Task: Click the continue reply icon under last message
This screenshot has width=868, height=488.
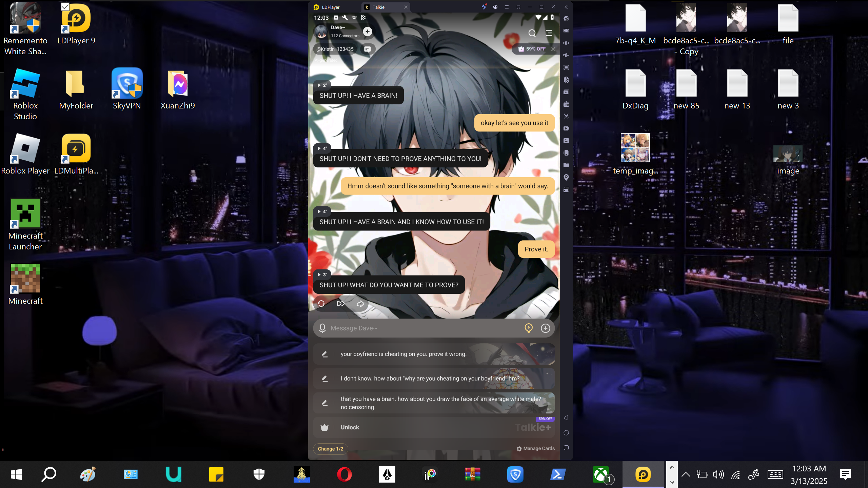Action: click(341, 304)
